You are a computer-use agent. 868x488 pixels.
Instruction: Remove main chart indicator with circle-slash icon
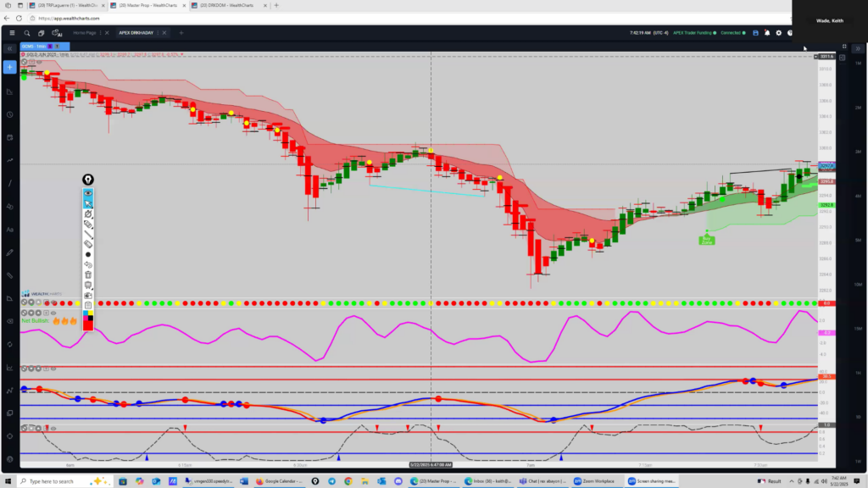[25, 62]
